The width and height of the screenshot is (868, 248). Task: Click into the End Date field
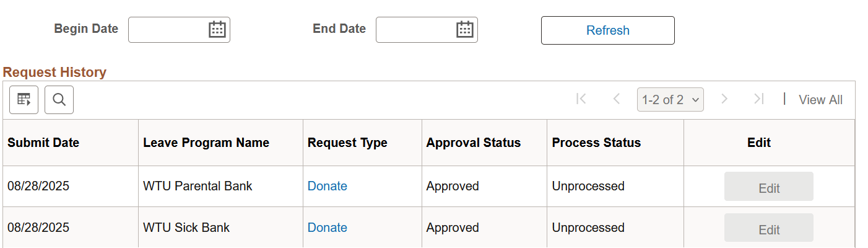pyautogui.click(x=415, y=30)
